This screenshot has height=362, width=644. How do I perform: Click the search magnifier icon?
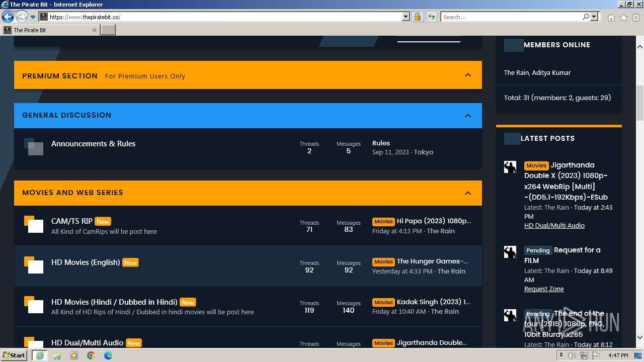click(x=586, y=17)
